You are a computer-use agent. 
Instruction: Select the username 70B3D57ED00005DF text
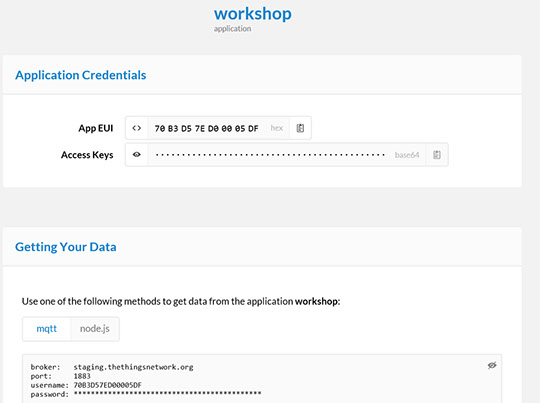point(107,385)
